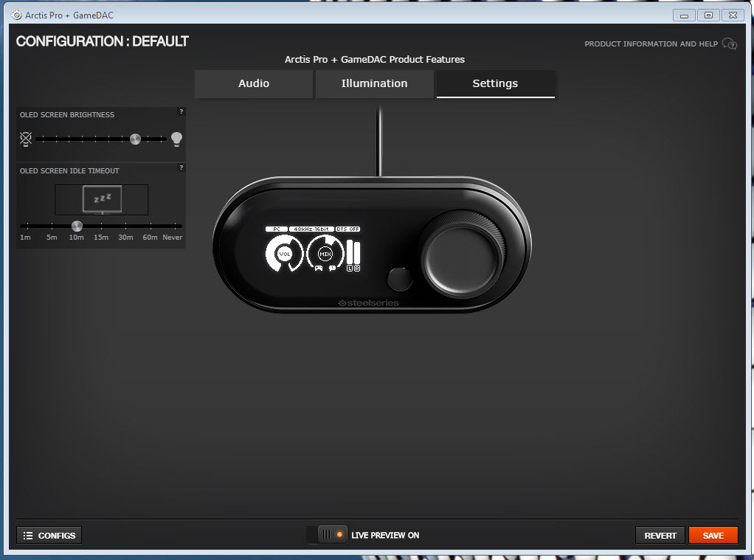Image resolution: width=754 pixels, height=560 pixels.
Task: Click the MIX dial on OLED display
Action: pyautogui.click(x=325, y=254)
